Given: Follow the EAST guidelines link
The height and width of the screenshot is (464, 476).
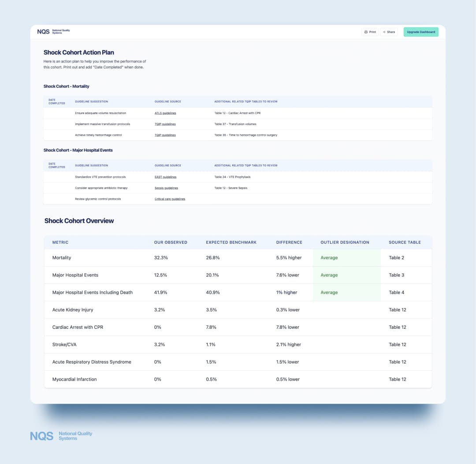Looking at the screenshot, I should click(165, 177).
